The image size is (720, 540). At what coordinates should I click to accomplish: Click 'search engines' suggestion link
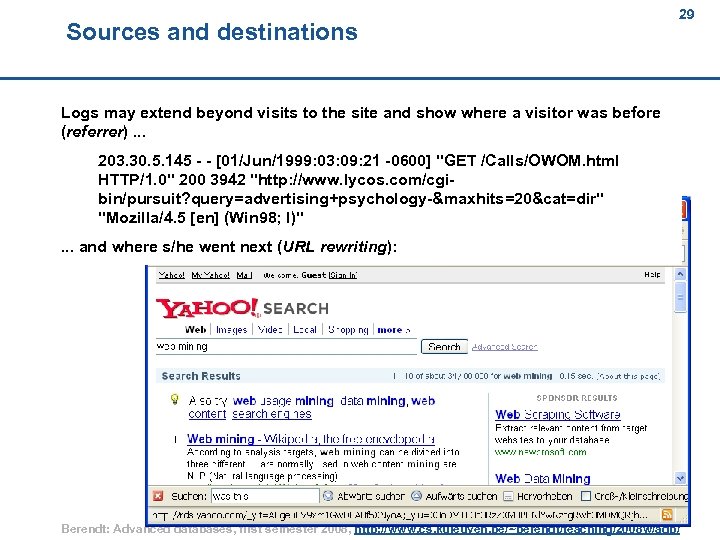272,414
